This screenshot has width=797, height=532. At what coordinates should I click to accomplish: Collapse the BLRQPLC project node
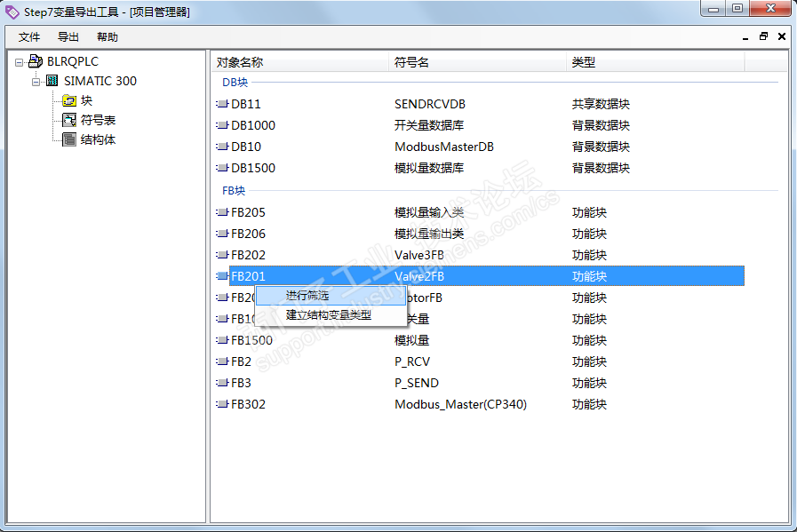coord(19,62)
